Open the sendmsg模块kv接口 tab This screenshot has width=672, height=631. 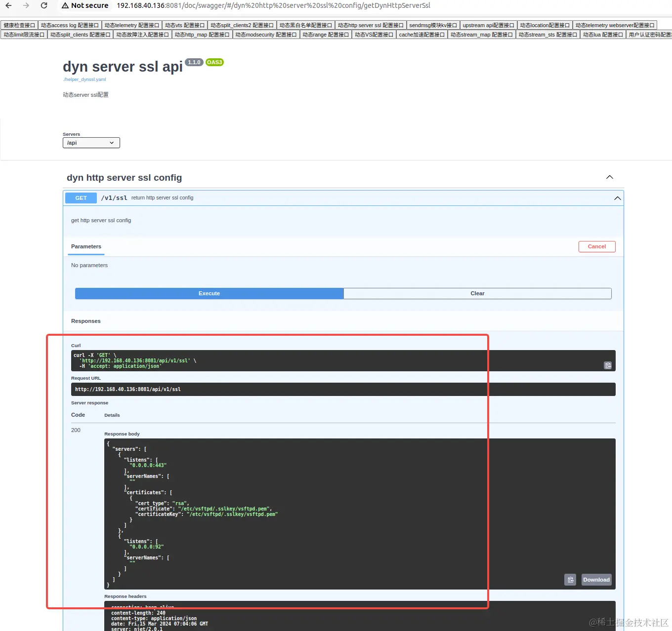(x=433, y=25)
